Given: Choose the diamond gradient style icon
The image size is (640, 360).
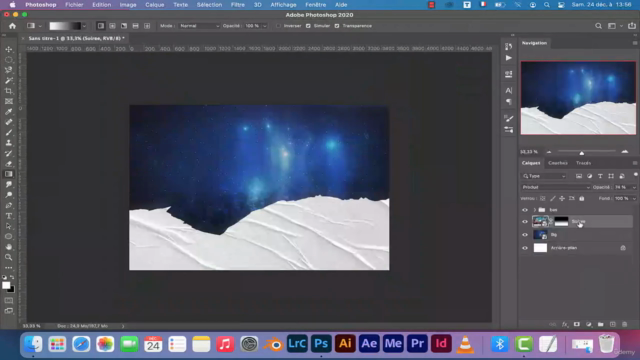Looking at the screenshot, I should click(x=147, y=26).
